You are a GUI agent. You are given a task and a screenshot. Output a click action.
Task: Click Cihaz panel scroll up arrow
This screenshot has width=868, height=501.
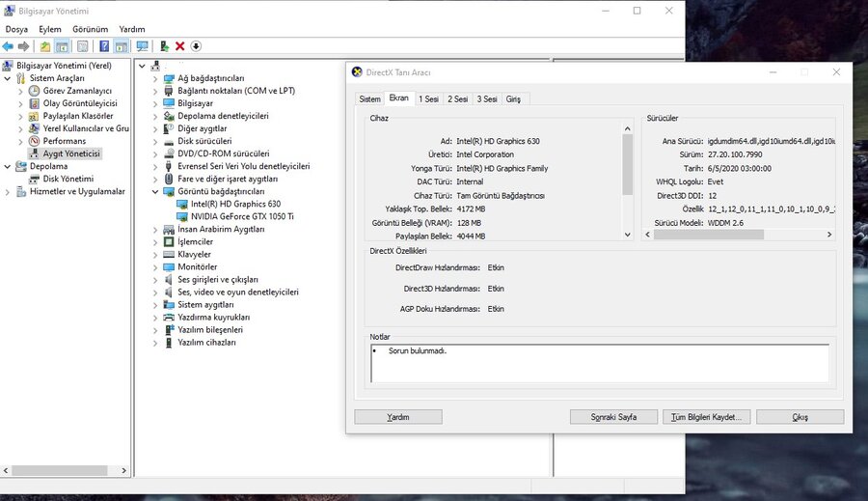click(x=627, y=128)
